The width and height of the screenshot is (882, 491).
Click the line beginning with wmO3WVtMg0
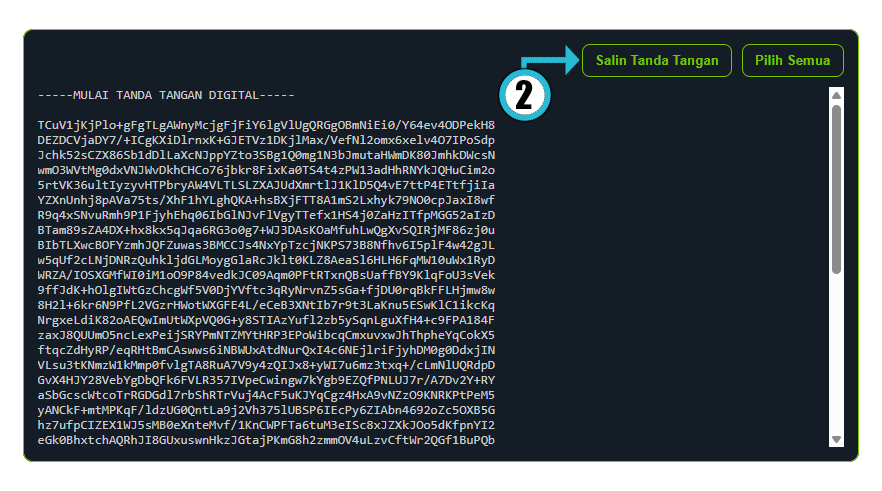click(x=266, y=170)
